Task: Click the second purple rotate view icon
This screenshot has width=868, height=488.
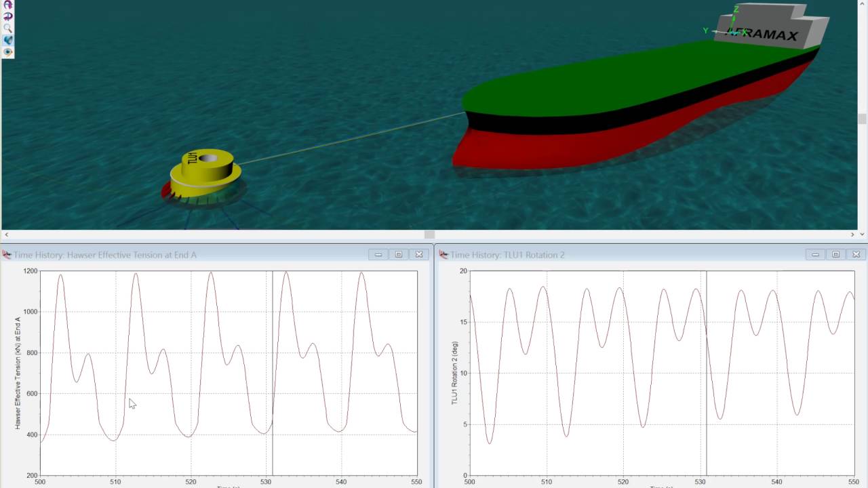Action: (x=8, y=16)
